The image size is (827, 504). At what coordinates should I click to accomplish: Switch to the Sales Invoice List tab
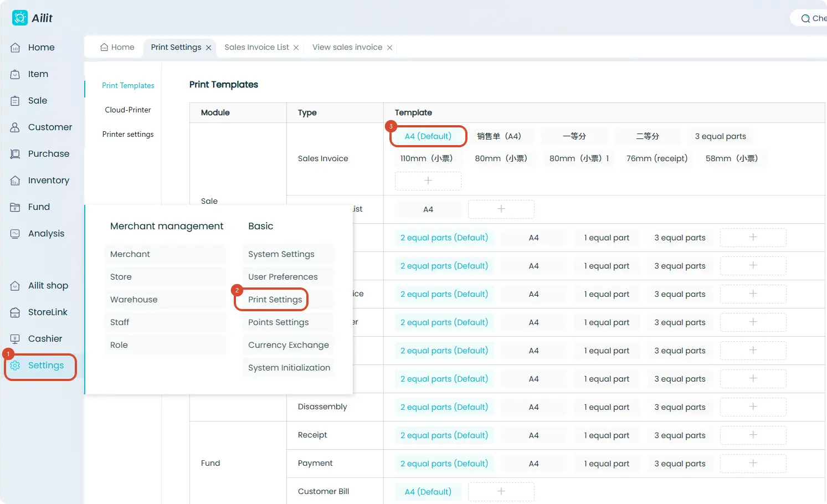pyautogui.click(x=256, y=47)
